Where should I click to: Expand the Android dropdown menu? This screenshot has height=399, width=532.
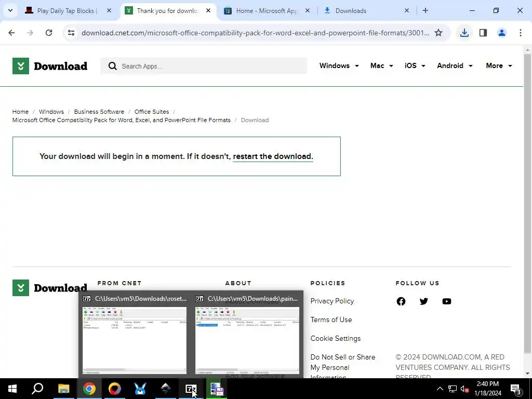click(455, 65)
